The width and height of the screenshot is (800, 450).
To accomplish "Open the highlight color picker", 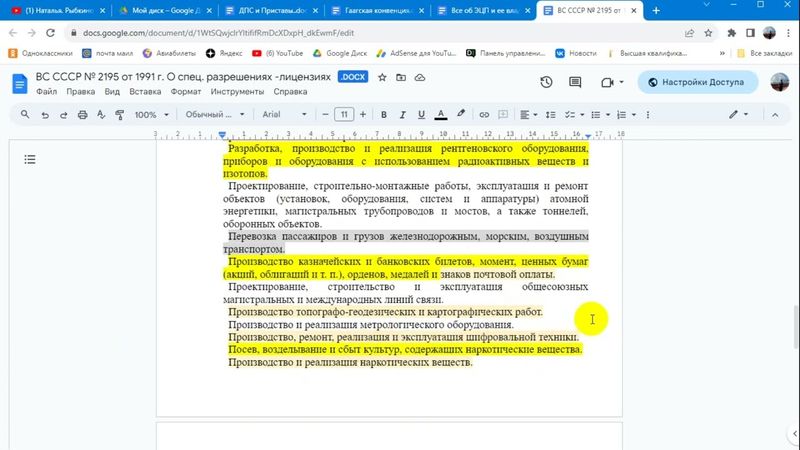I will click(x=461, y=114).
